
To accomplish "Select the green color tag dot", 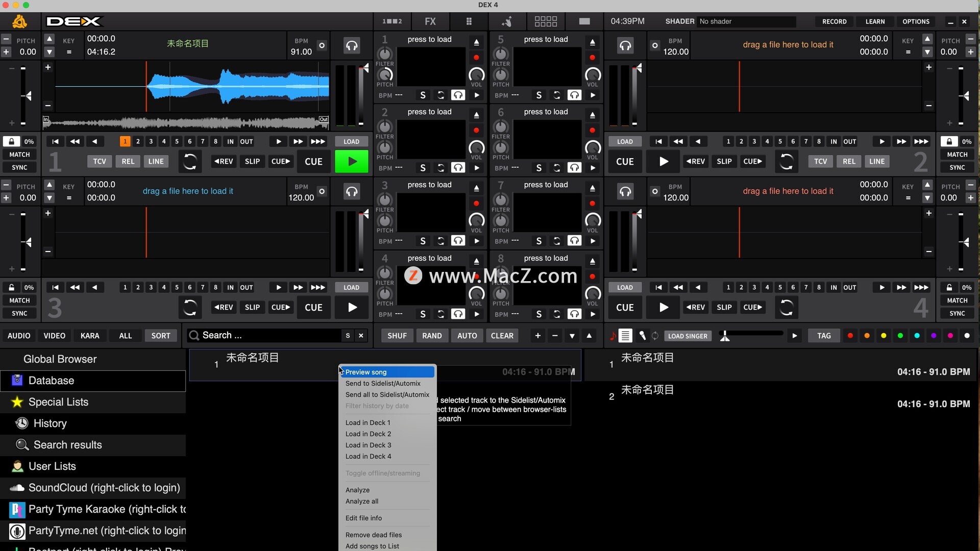I will click(900, 336).
